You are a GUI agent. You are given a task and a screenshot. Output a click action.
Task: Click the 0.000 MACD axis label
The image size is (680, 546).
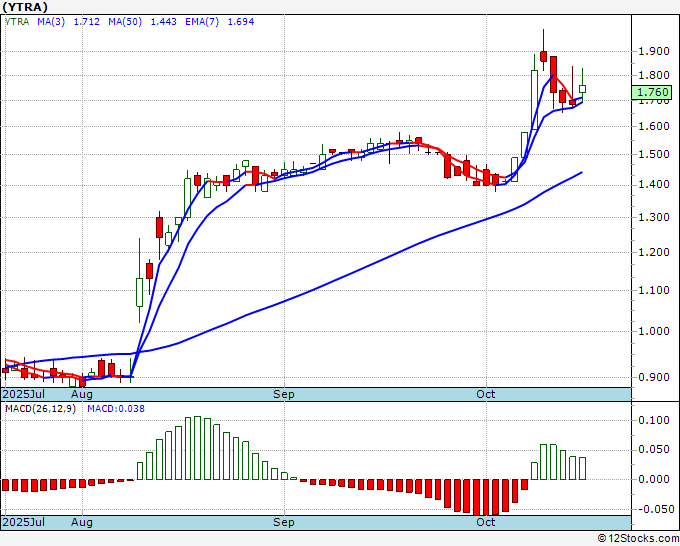pyautogui.click(x=654, y=479)
